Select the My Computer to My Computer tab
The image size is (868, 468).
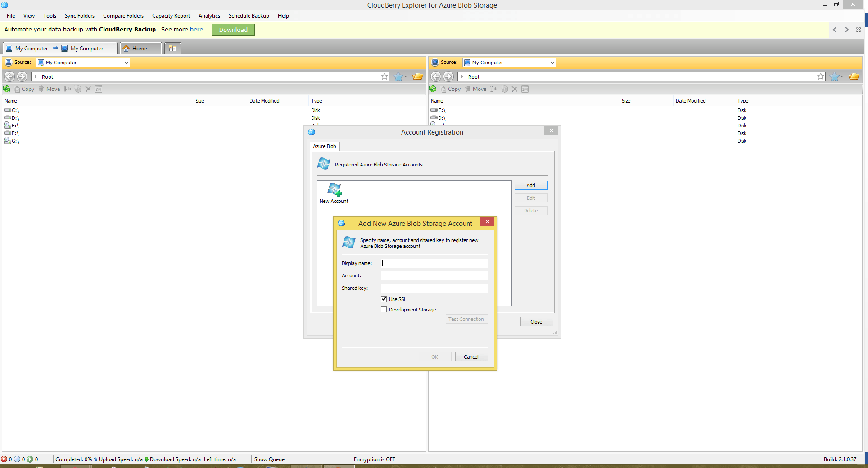coord(59,49)
